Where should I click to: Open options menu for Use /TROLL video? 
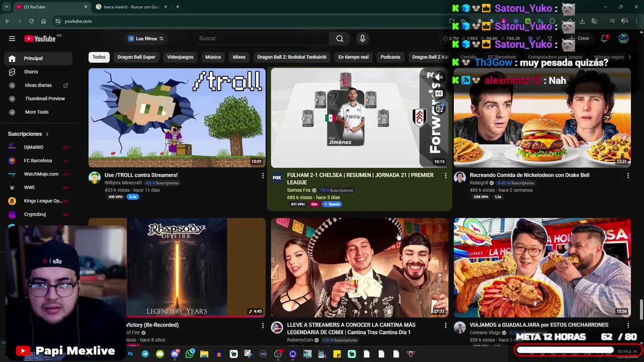coord(262,175)
